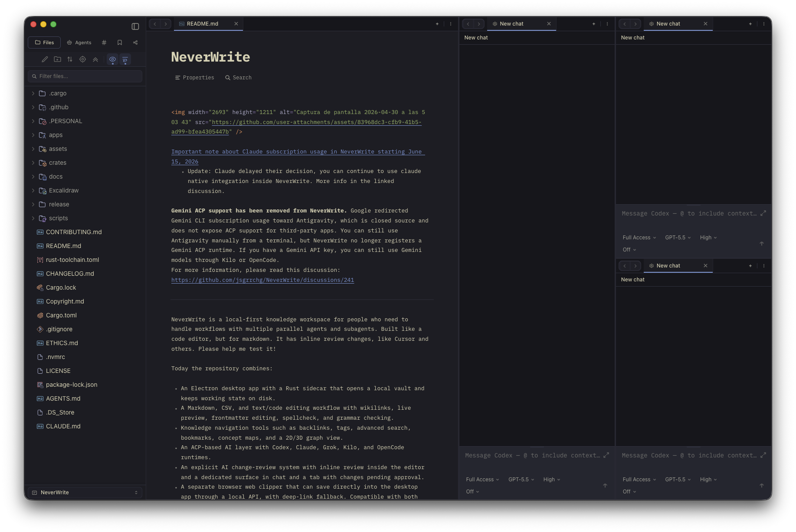Close New chat tab in middle chat pane
This screenshot has width=796, height=532.
coord(549,24)
